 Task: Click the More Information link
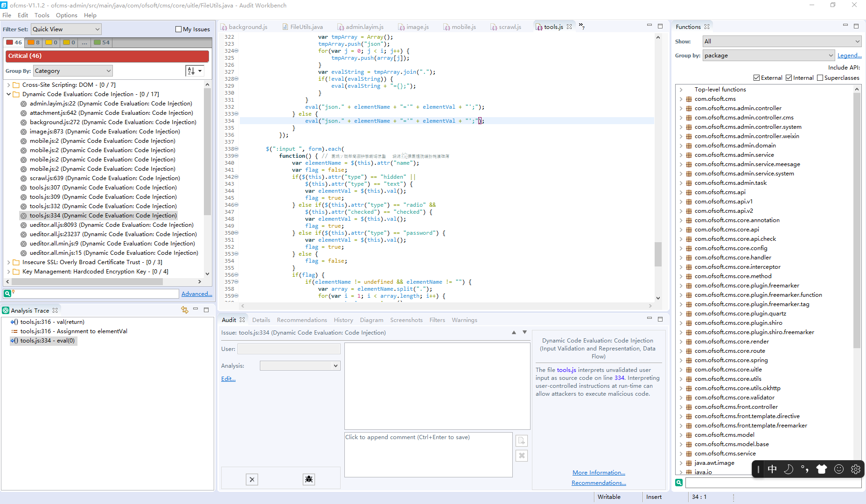(x=599, y=473)
